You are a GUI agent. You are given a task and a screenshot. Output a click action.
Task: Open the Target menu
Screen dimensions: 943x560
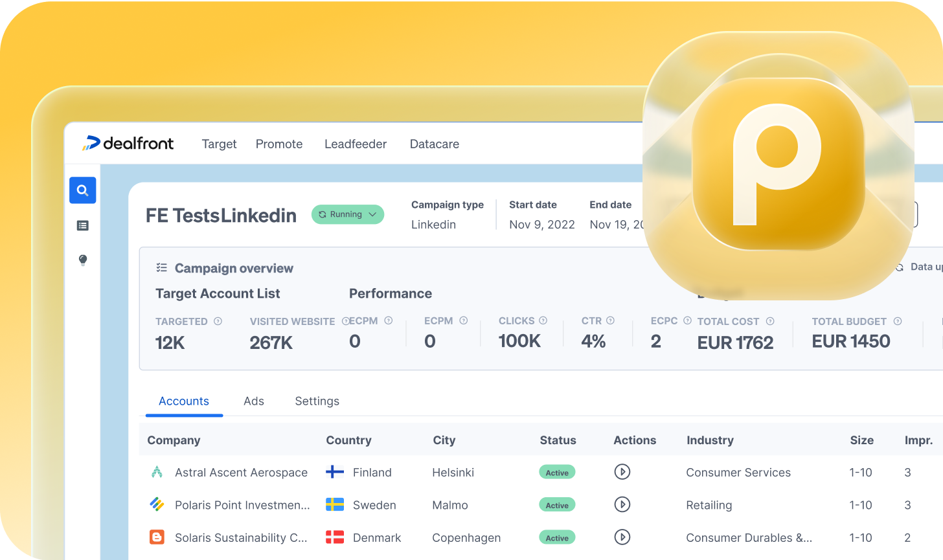pyautogui.click(x=219, y=144)
